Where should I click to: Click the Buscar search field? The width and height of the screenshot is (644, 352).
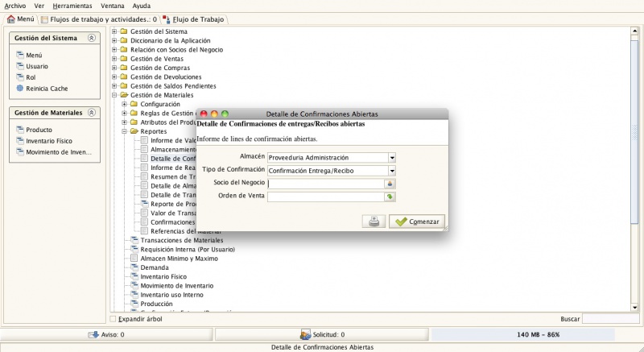coord(611,319)
